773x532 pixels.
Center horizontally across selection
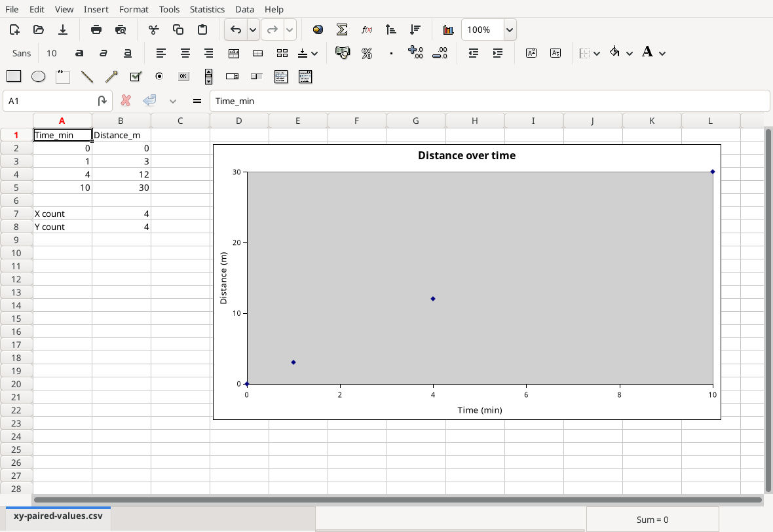(x=234, y=53)
